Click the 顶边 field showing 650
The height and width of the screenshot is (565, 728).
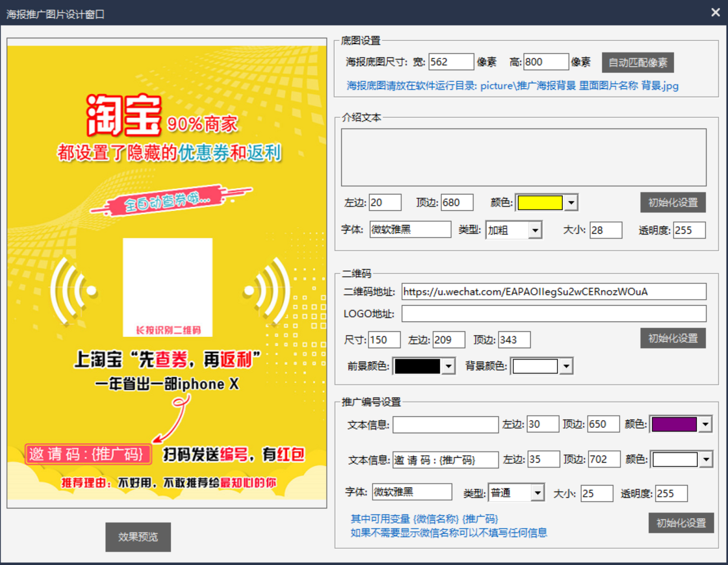coord(603,424)
